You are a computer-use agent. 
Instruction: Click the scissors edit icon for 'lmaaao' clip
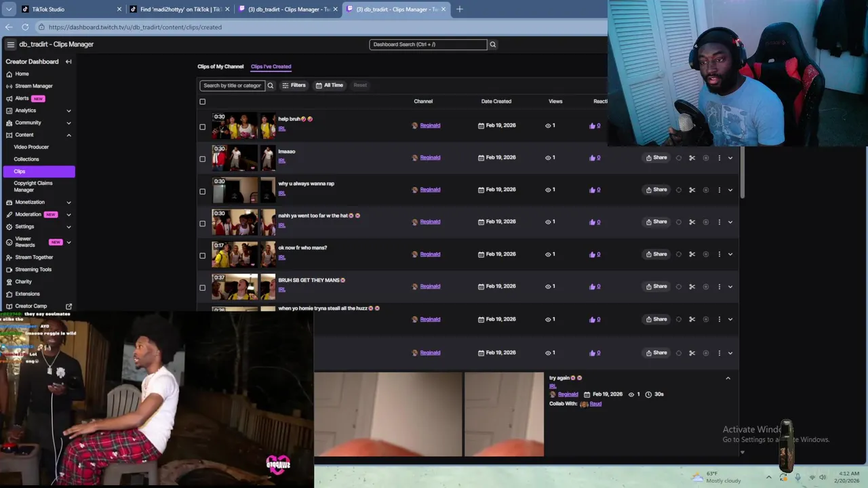point(692,158)
